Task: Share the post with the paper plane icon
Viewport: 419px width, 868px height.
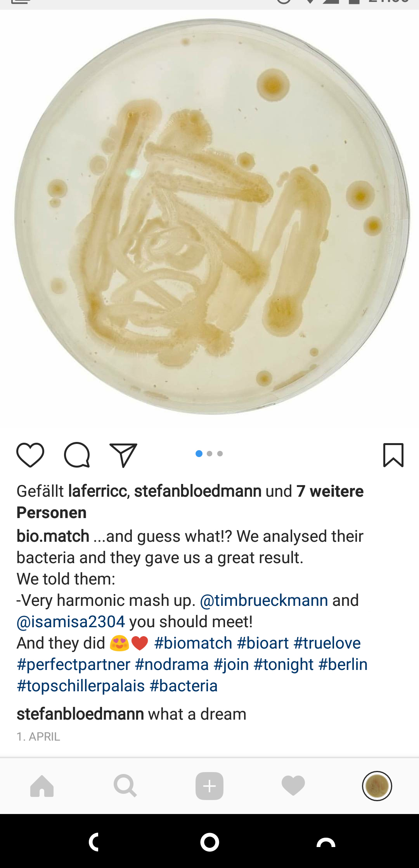Action: pos(123,455)
